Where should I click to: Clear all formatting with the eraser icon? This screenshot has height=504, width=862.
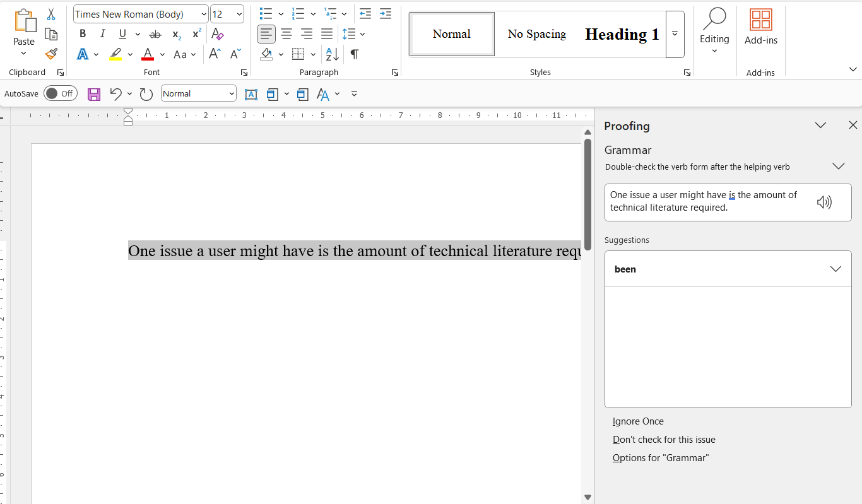[x=217, y=33]
